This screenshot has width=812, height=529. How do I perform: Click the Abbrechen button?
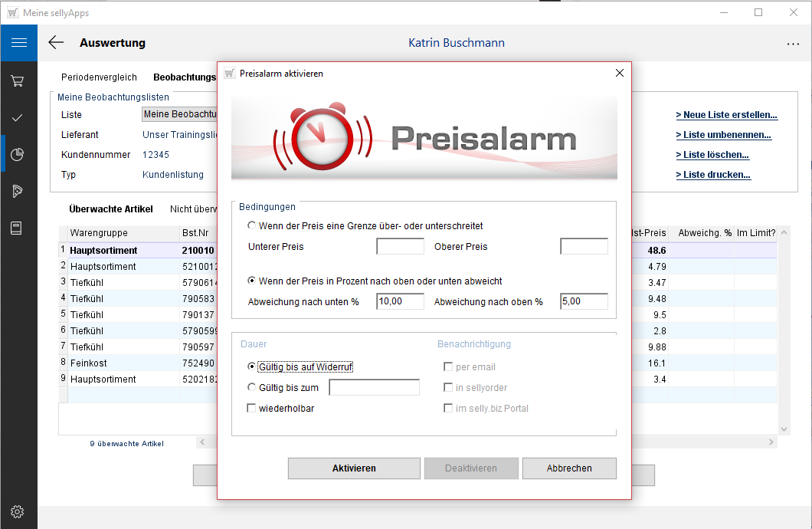point(569,468)
